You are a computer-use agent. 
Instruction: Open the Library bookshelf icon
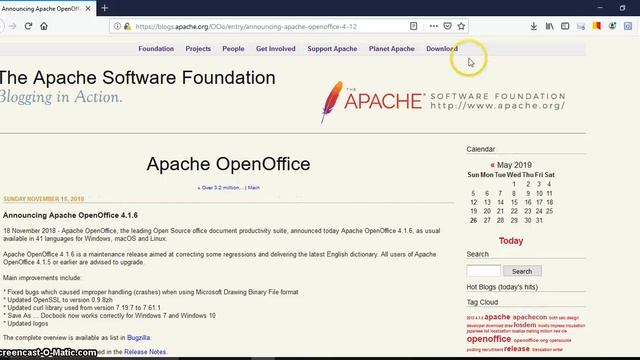[x=549, y=27]
